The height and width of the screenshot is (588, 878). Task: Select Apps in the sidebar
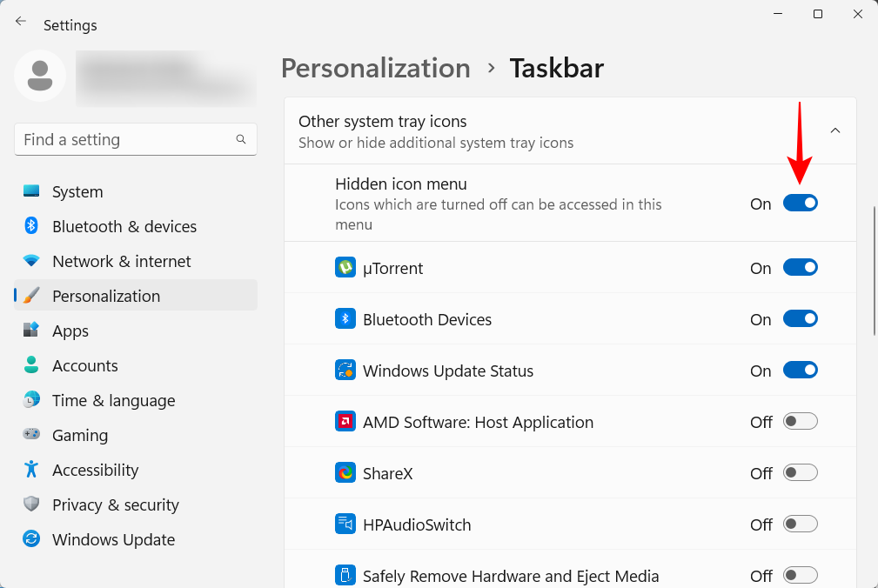pos(70,331)
